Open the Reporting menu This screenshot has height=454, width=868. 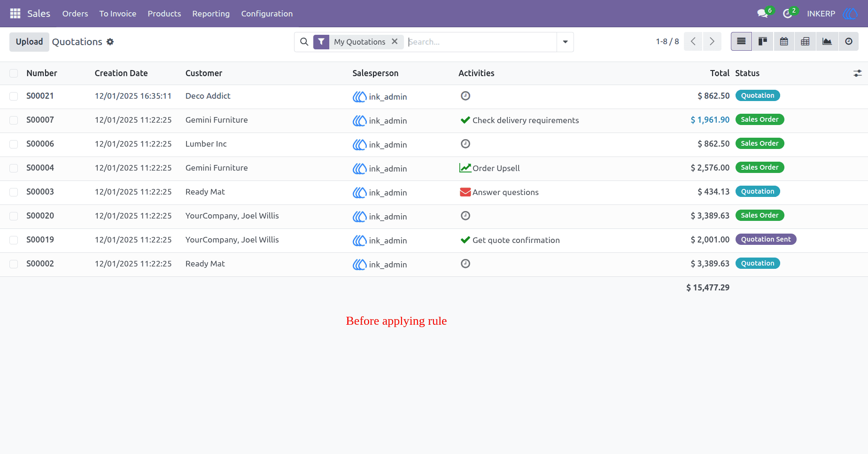(x=211, y=14)
